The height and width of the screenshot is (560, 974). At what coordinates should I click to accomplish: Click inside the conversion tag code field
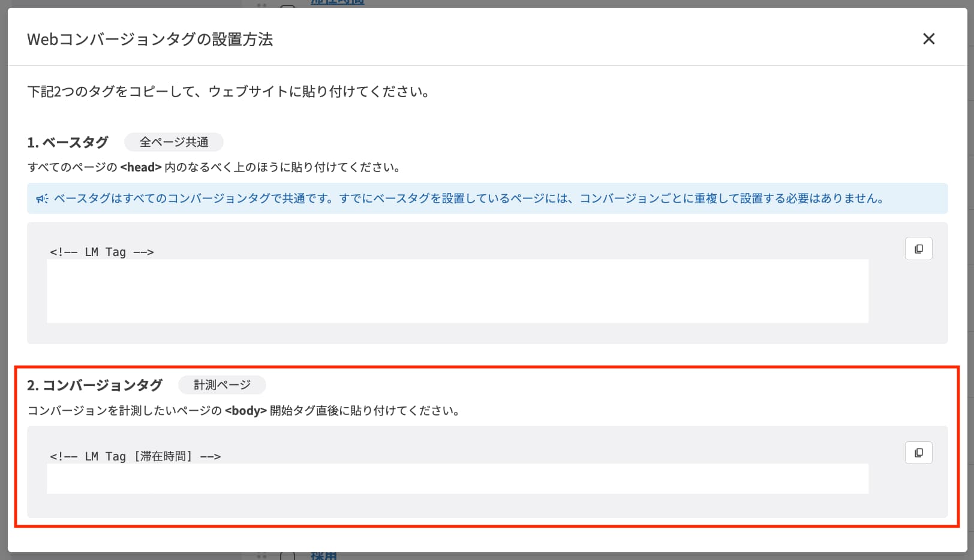pos(457,478)
